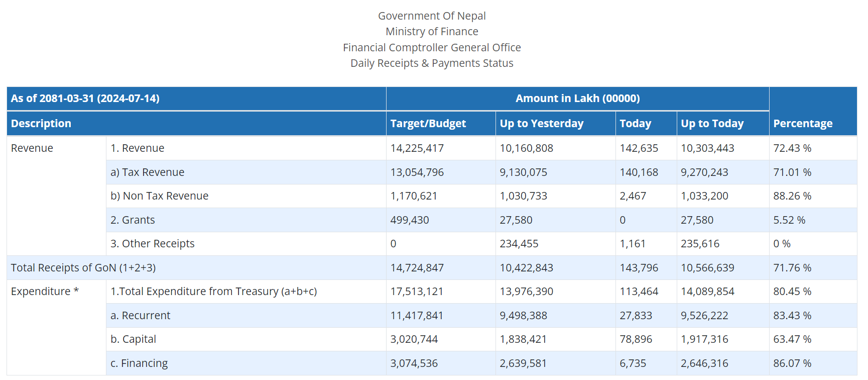This screenshot has width=868, height=380.
Task: Select the Recurrent target value 11,417,841
Action: (417, 316)
